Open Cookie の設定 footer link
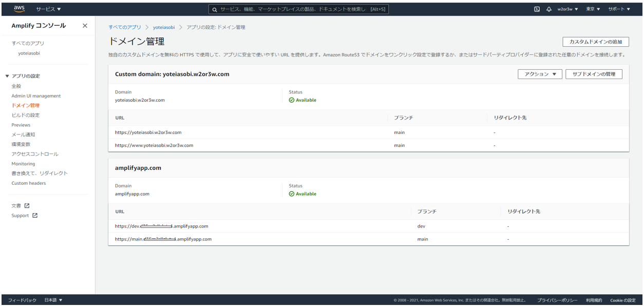This screenshot has height=306, width=644. coord(622,300)
